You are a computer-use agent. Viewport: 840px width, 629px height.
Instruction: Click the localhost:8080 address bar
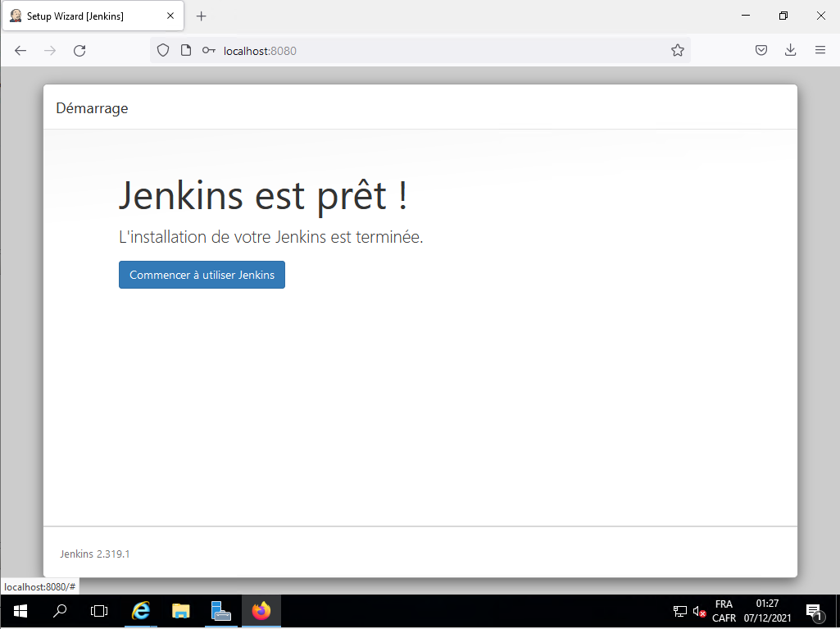443,51
